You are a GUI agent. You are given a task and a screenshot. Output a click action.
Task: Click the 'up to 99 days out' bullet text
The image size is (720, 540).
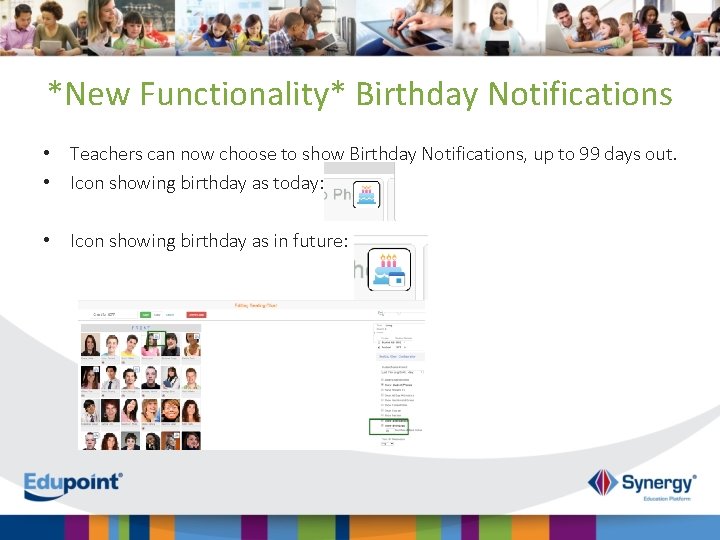(605, 154)
